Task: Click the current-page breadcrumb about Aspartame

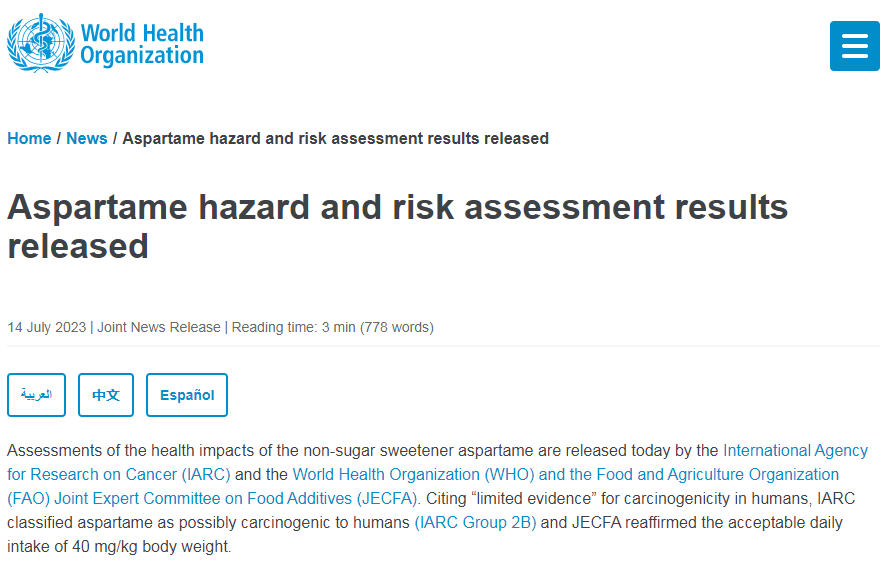Action: 335,138
